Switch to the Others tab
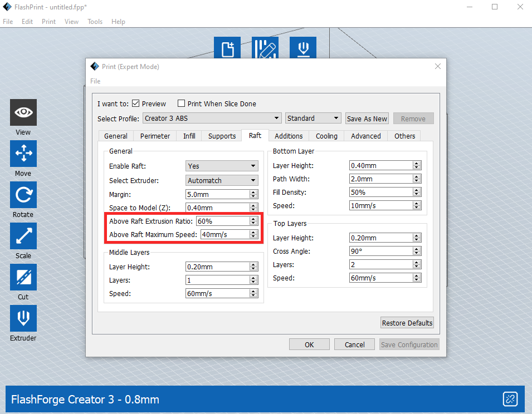 [x=404, y=136]
